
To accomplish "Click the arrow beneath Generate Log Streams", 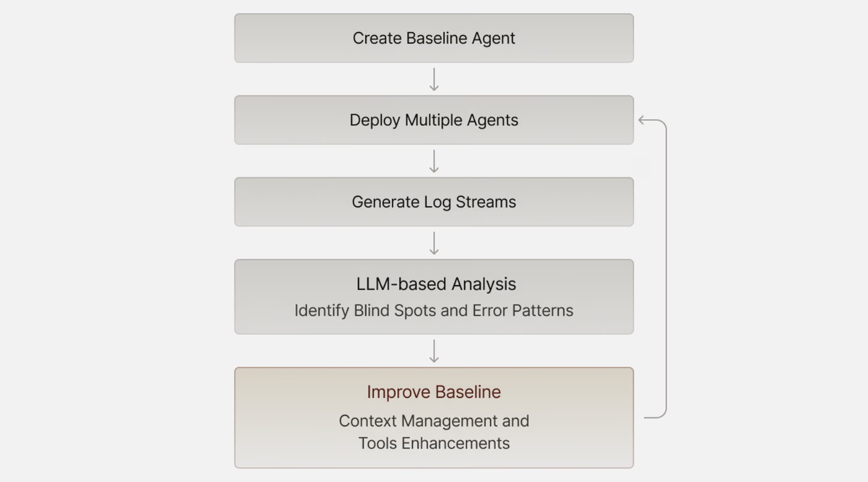I will [x=434, y=243].
